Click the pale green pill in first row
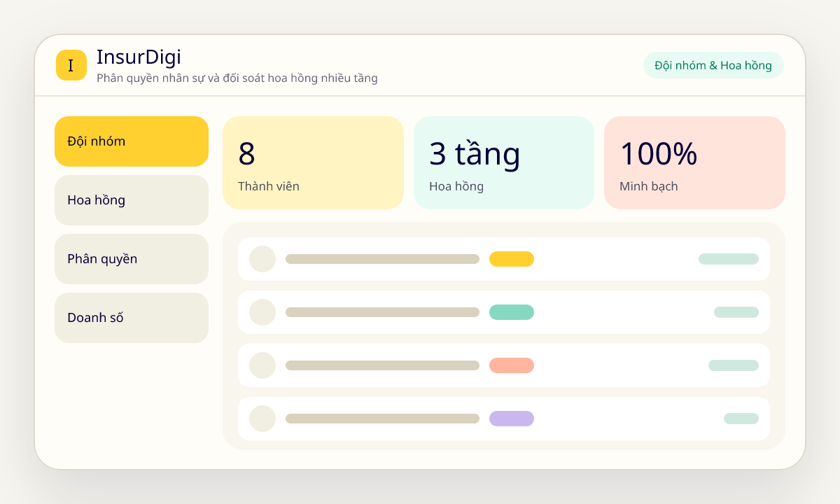Image resolution: width=840 pixels, height=504 pixels. coord(729,259)
